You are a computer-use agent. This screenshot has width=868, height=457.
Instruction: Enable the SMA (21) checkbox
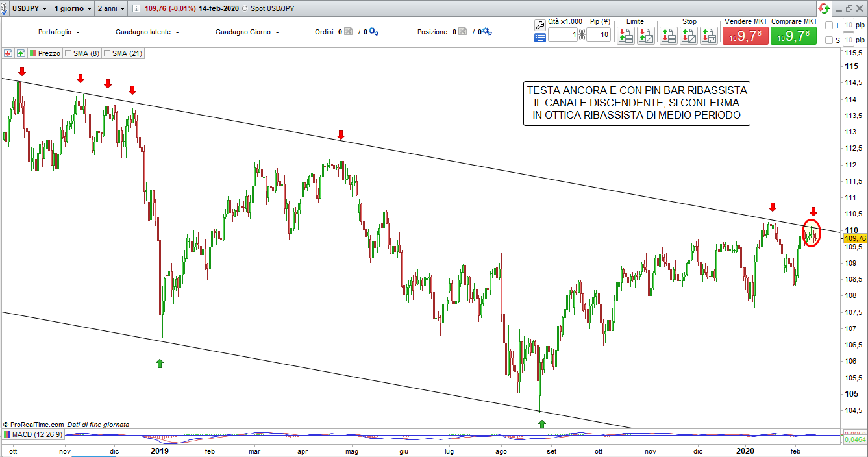tap(107, 53)
